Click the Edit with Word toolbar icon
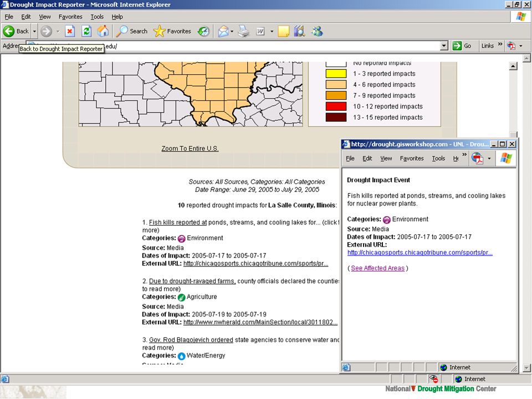 point(260,31)
